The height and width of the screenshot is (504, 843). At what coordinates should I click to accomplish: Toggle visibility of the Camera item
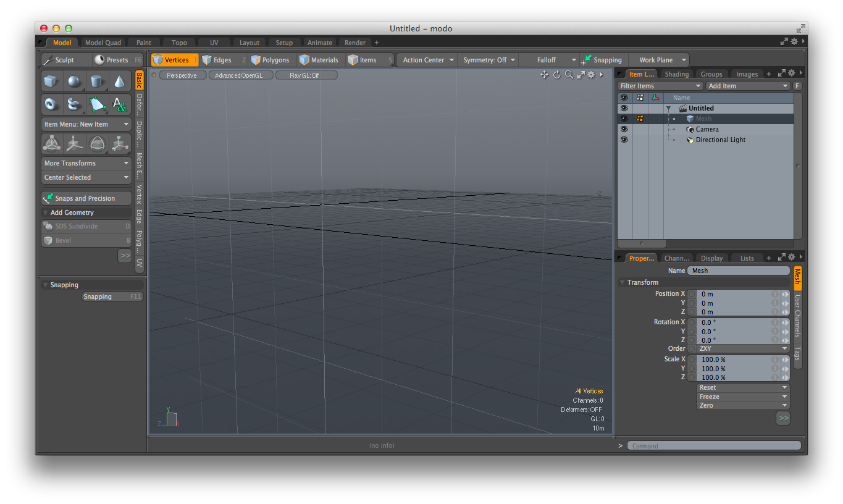[x=624, y=129]
